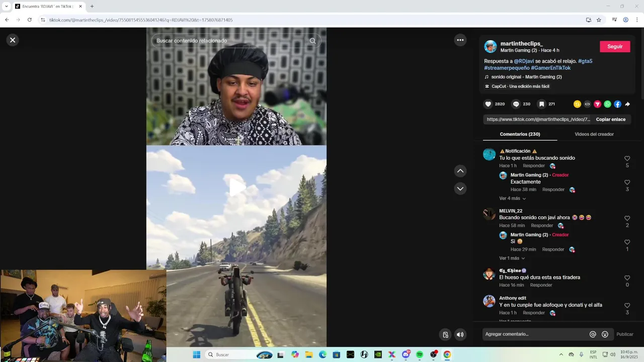Reload the page in Chrome
644x362 pixels.
[x=29, y=20]
